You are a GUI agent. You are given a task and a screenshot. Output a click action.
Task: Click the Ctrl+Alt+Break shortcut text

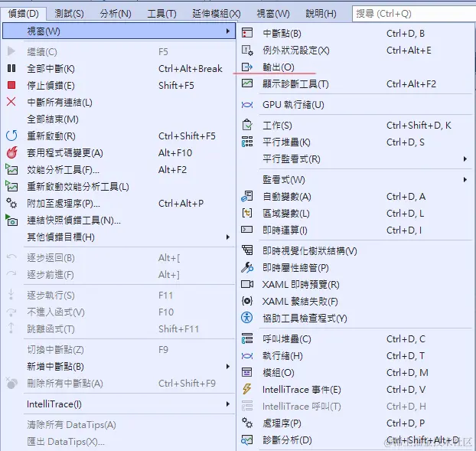click(191, 69)
